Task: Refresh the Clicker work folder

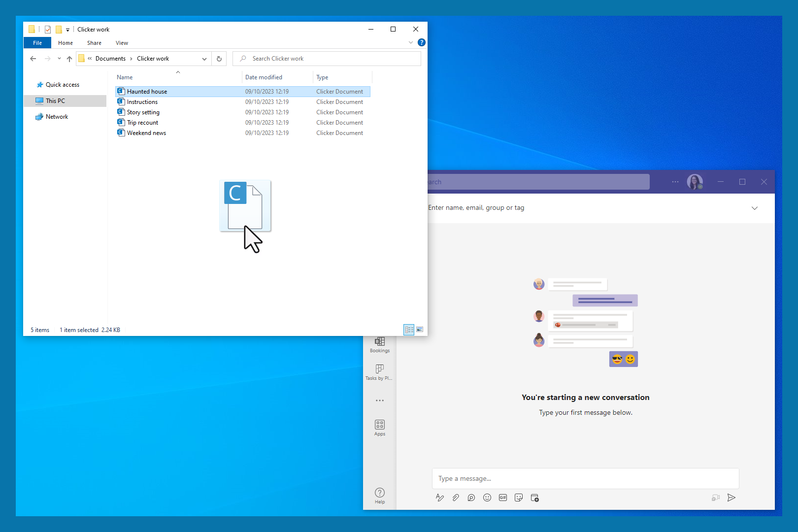Action: point(219,59)
